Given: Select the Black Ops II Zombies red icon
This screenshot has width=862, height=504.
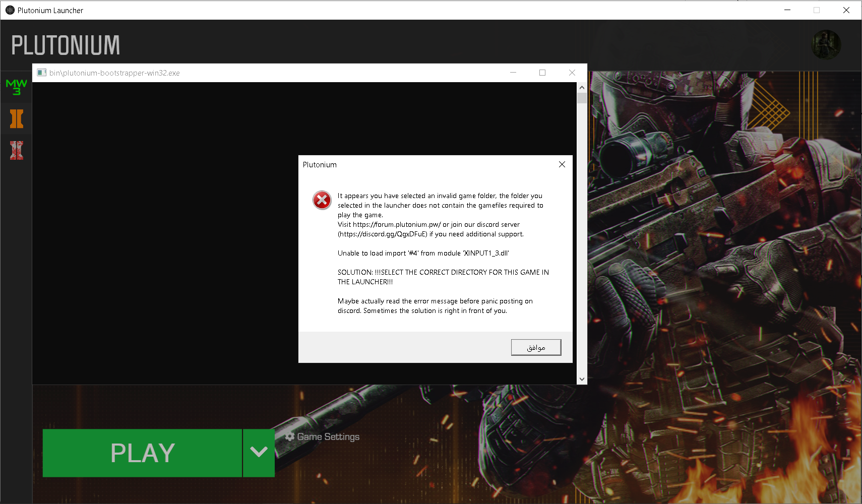Looking at the screenshot, I should click(x=17, y=150).
